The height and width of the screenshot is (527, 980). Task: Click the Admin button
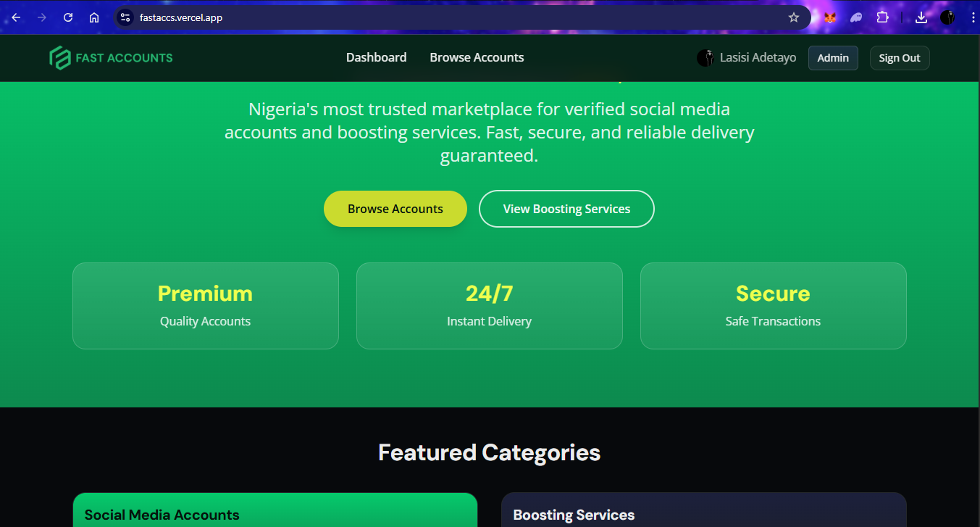pos(833,58)
